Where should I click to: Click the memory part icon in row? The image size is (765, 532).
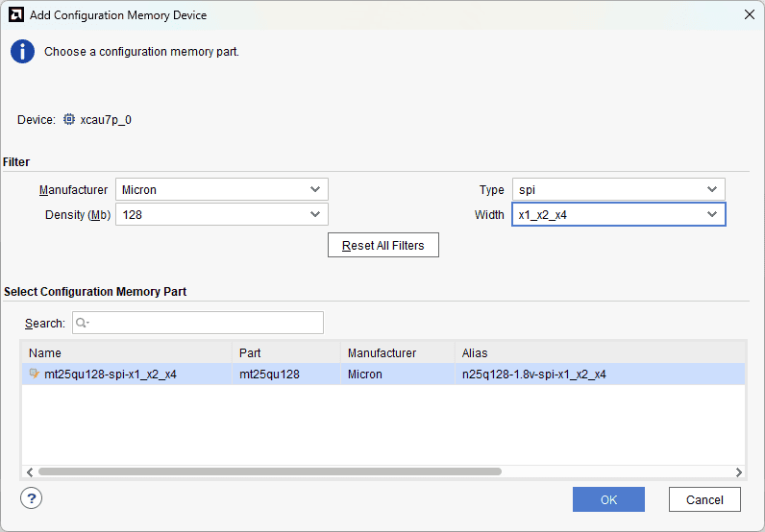[35, 375]
